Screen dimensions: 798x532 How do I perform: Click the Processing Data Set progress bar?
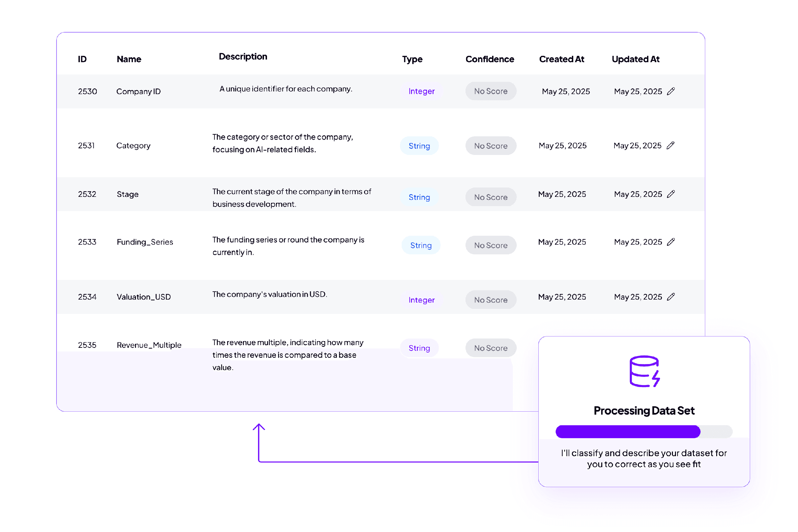(x=644, y=432)
